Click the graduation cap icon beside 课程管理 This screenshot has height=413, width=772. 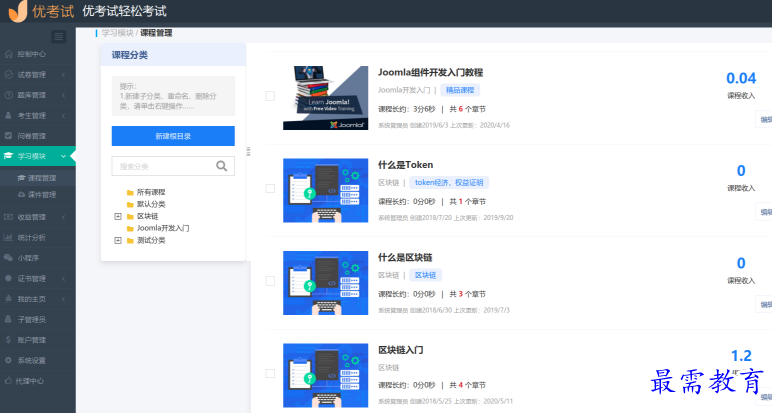(x=21, y=178)
